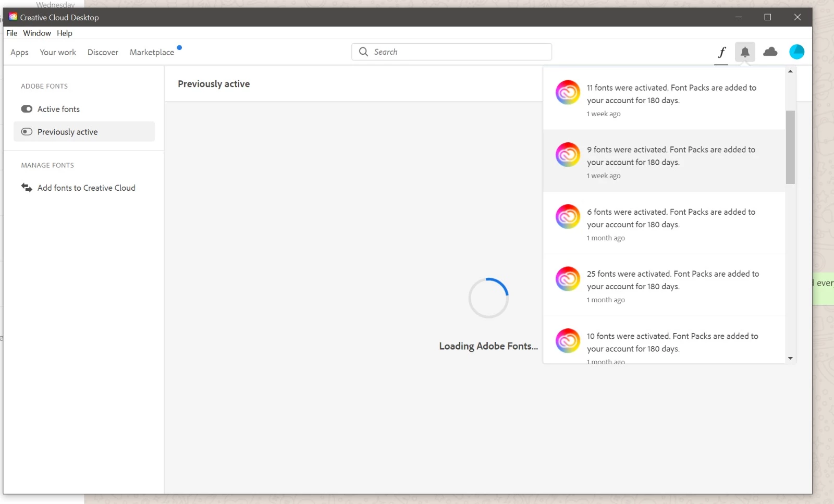
Task: Click Creative Cloud icon beside 10 fonts notification
Action: click(568, 341)
